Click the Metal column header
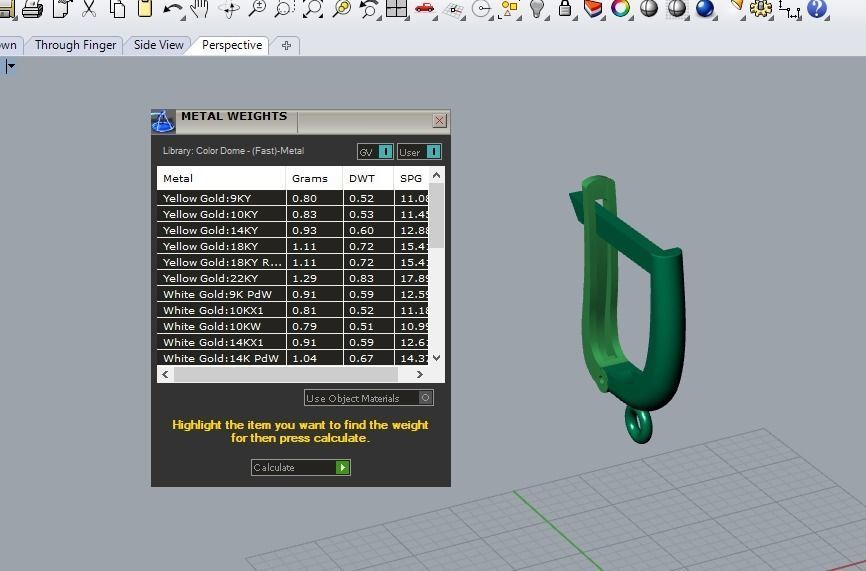Screen dimensions: 866x571 [221, 178]
